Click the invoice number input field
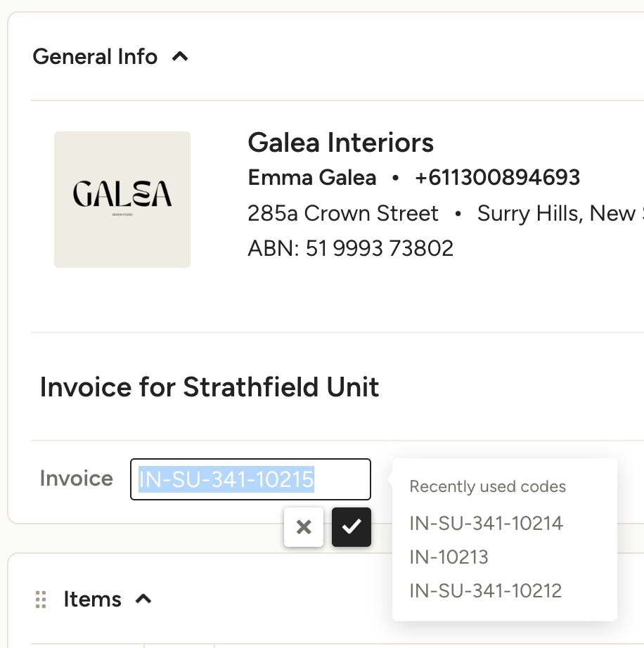The image size is (644, 648). coord(250,479)
